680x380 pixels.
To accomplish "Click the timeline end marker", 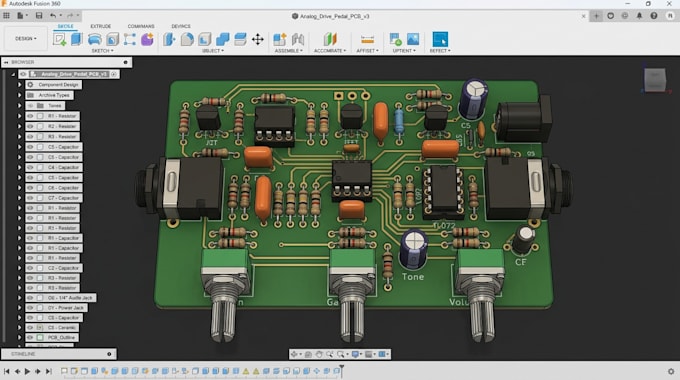I will pyautogui.click(x=342, y=370).
